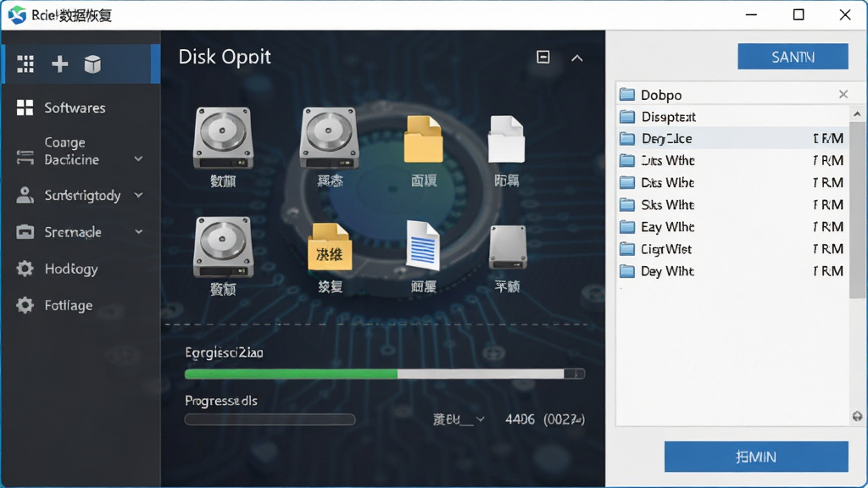This screenshot has height=488, width=868.
Task: Select the "Eay Wlhe" folder row
Action: [x=733, y=227]
